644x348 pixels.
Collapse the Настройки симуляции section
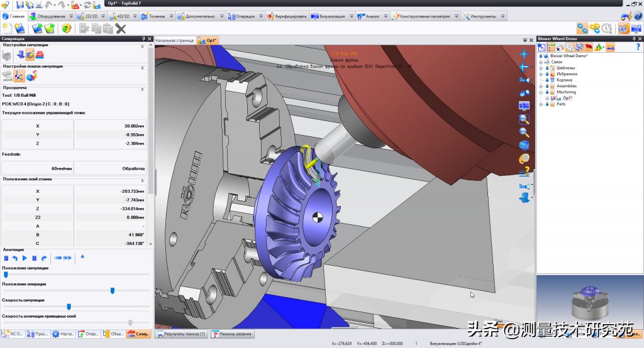143,46
